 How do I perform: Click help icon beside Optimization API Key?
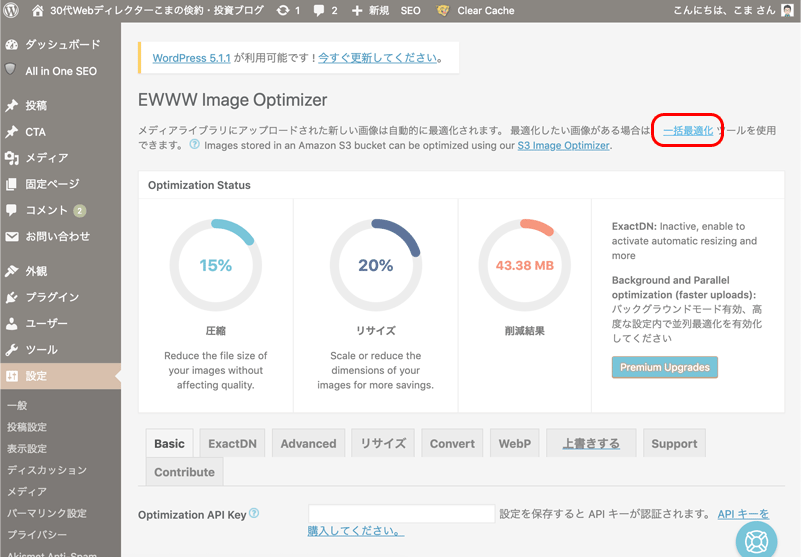[254, 513]
